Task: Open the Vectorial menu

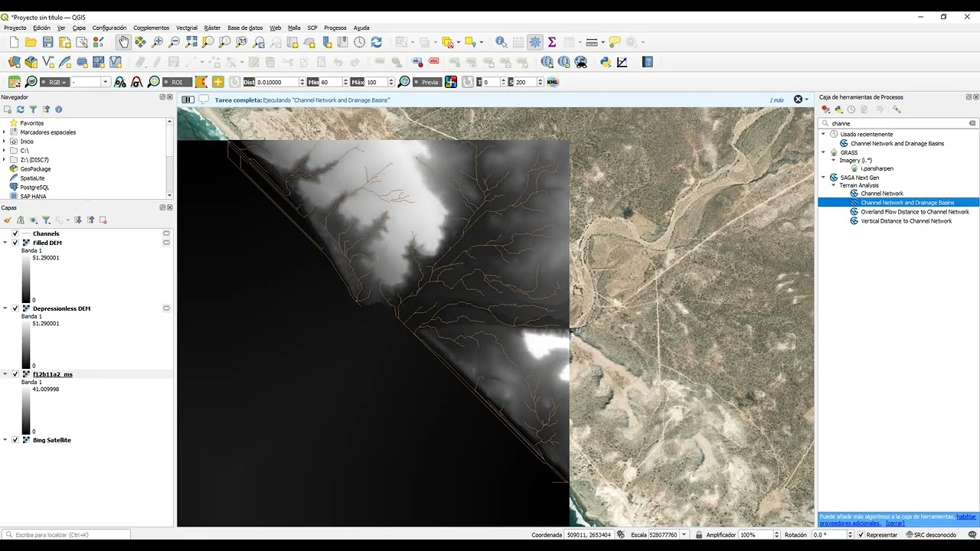Action: coord(187,28)
